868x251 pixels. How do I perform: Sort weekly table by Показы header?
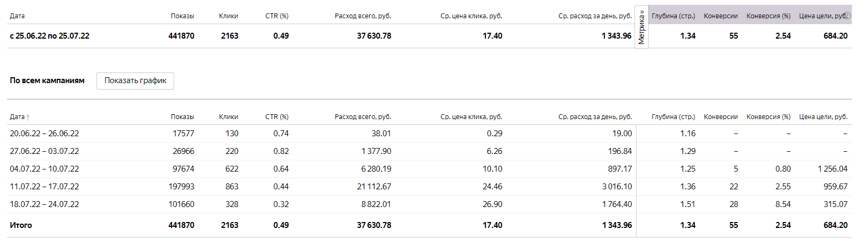point(182,116)
